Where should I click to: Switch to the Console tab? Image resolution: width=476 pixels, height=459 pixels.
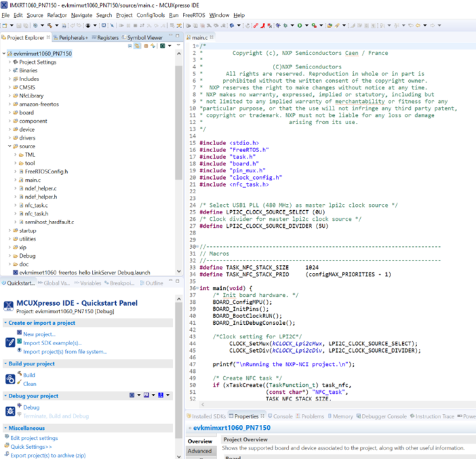pyautogui.click(x=282, y=416)
